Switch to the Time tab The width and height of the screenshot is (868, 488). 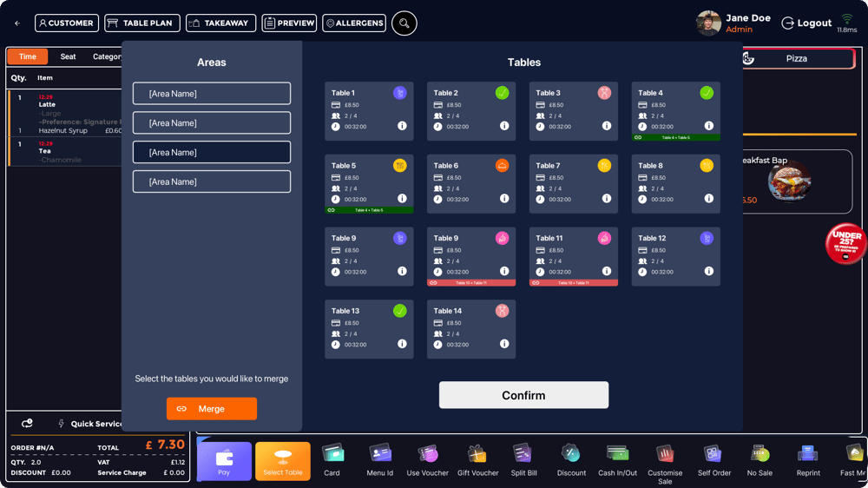[x=28, y=56]
